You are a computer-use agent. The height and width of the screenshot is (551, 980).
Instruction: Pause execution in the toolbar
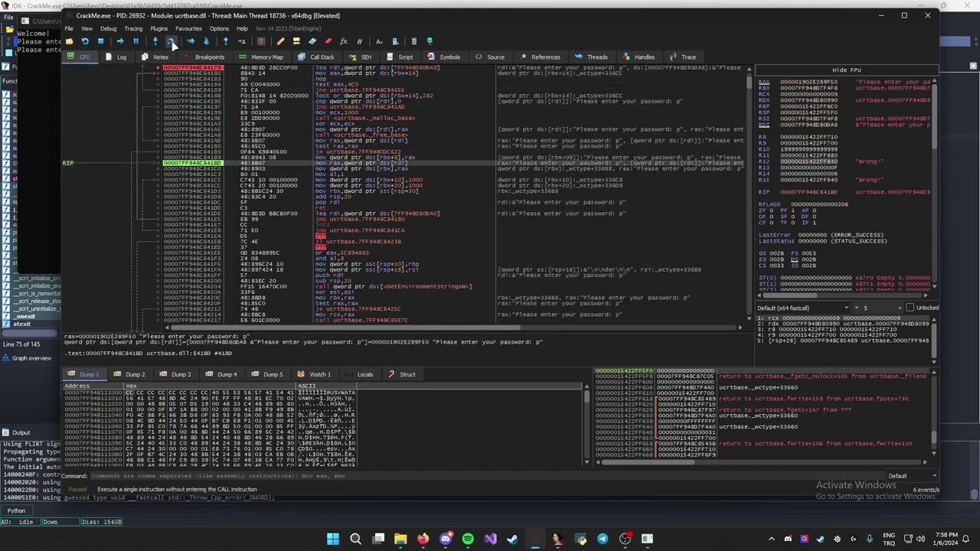coord(136,41)
